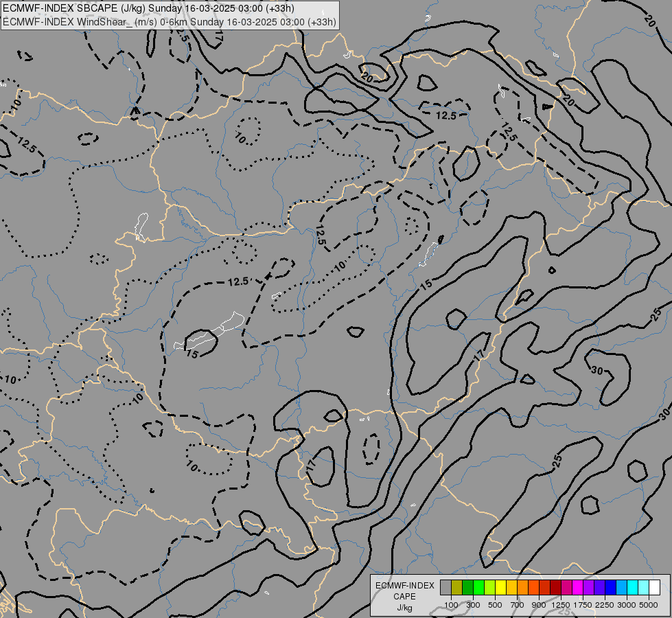The image size is (672, 618).
Task: Click the "CAPE" legend title
Action: (x=404, y=597)
